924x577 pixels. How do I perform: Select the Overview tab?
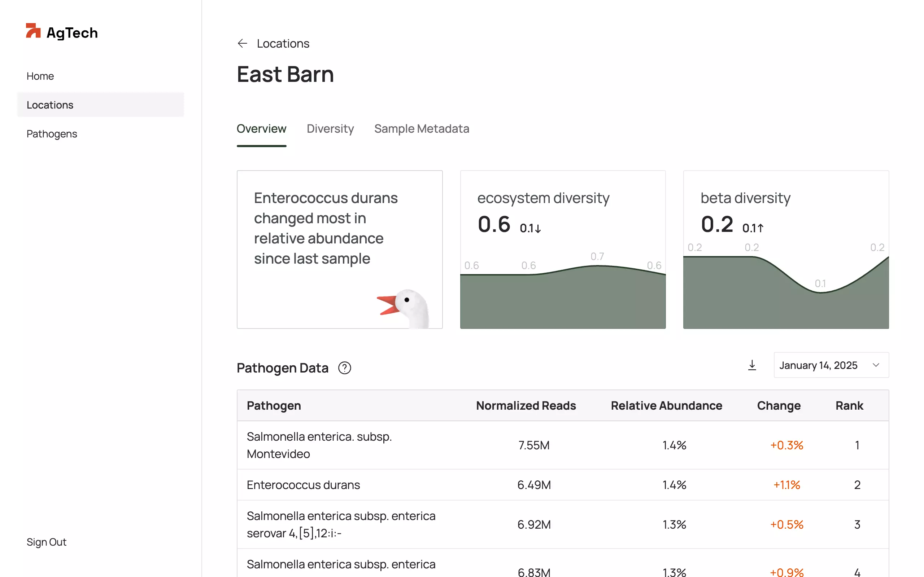(x=261, y=129)
